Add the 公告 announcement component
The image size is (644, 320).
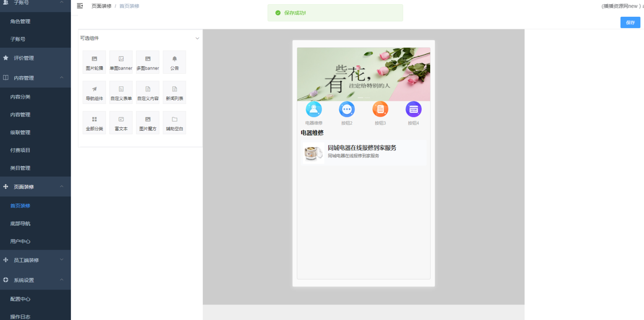(x=174, y=62)
